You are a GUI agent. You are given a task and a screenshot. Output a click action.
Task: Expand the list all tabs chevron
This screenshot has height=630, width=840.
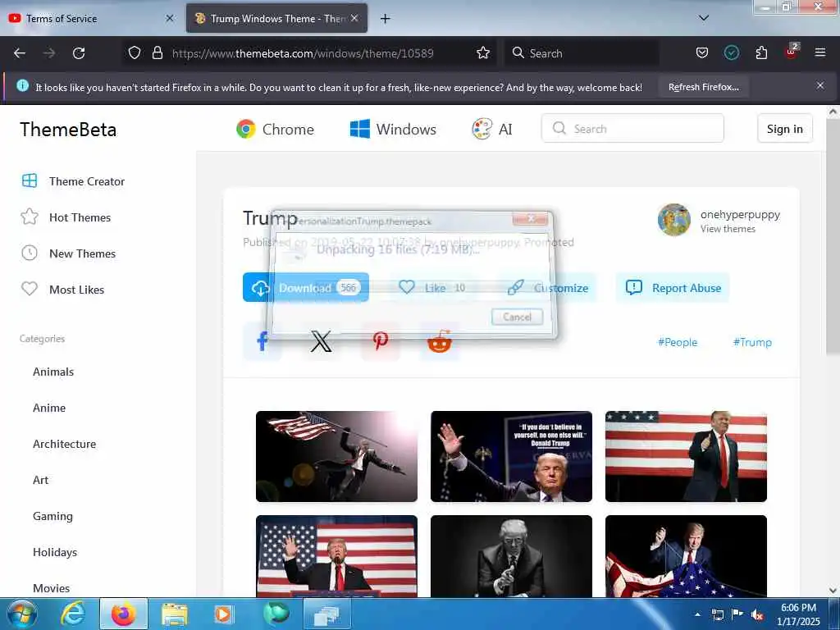pyautogui.click(x=704, y=18)
